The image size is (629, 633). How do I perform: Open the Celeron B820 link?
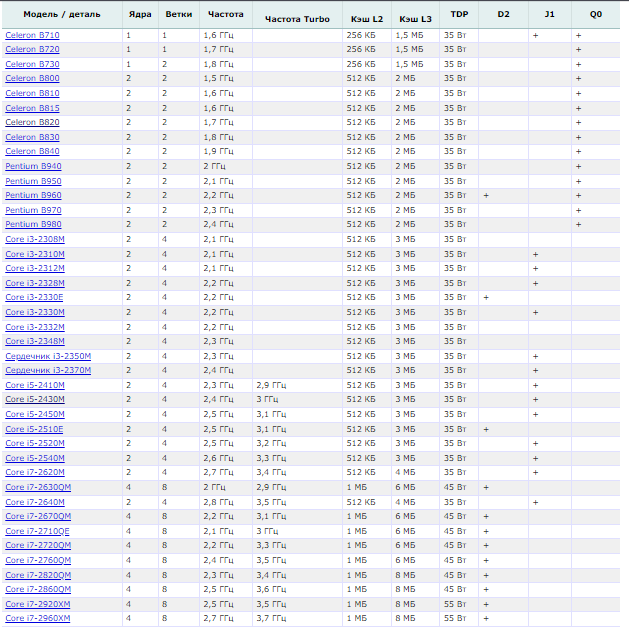coord(32,122)
